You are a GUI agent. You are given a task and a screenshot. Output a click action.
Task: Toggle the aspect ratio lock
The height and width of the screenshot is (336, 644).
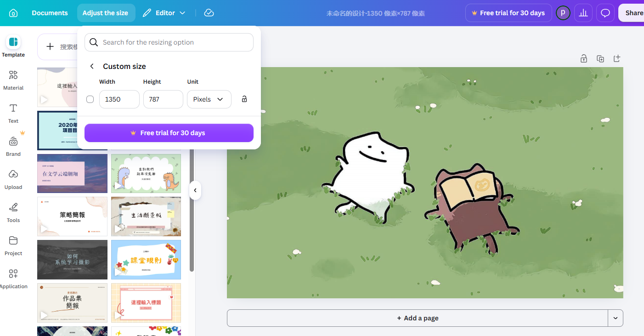coord(244,99)
